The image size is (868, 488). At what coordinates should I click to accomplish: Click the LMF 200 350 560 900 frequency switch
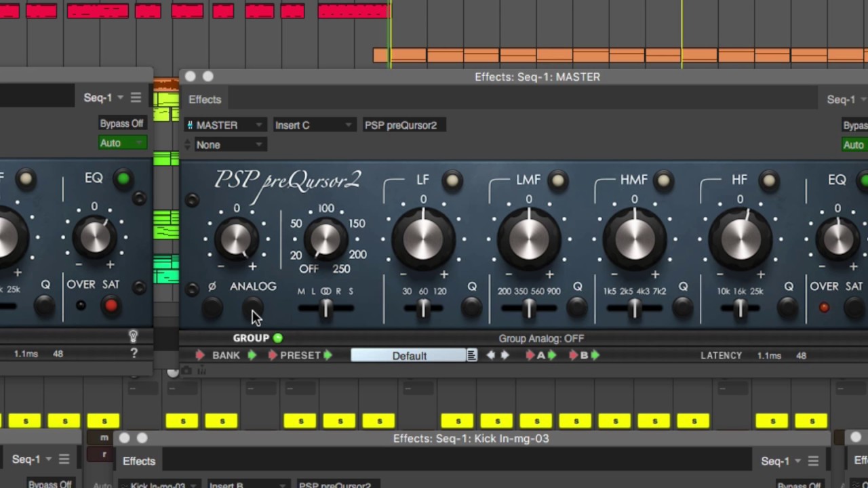[529, 308]
